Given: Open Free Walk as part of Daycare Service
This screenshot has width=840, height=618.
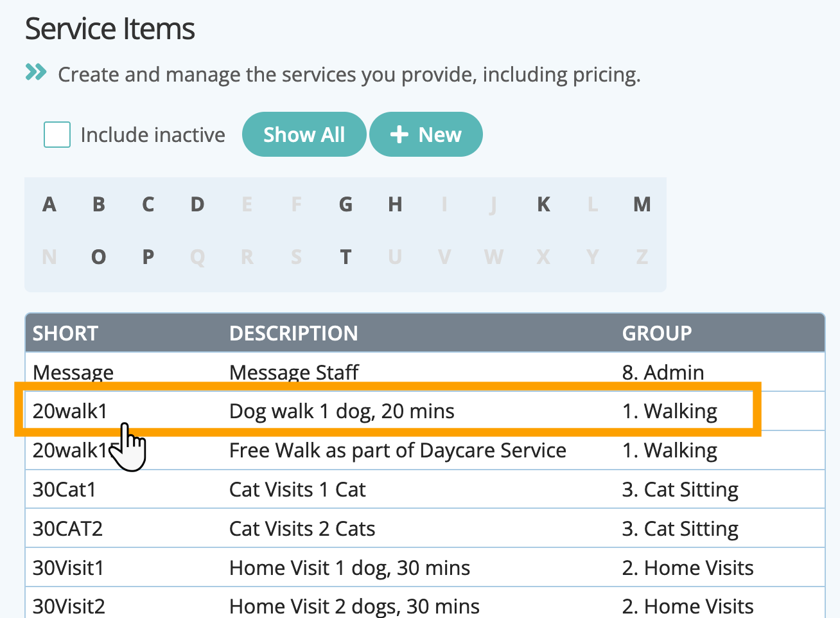Looking at the screenshot, I should point(398,450).
